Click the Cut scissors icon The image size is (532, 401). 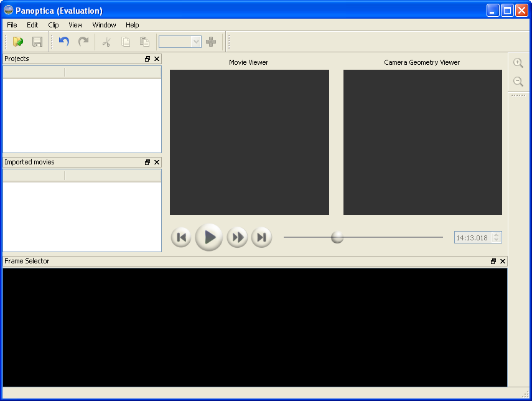tap(106, 42)
